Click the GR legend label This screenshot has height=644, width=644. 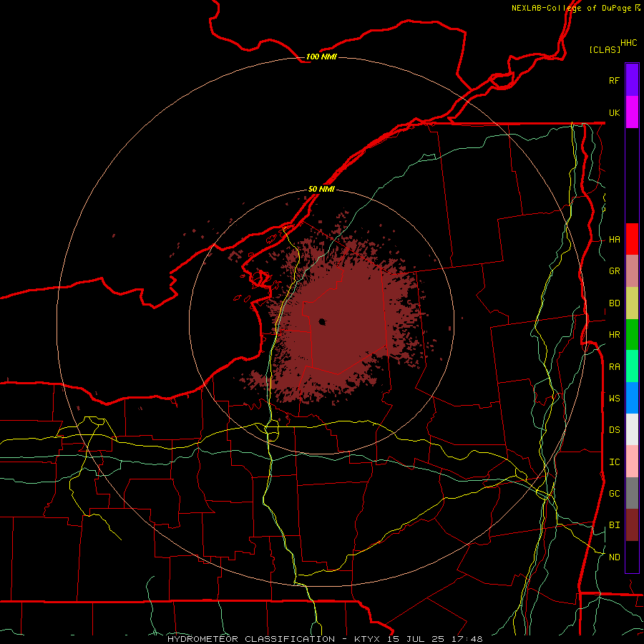coord(614,271)
